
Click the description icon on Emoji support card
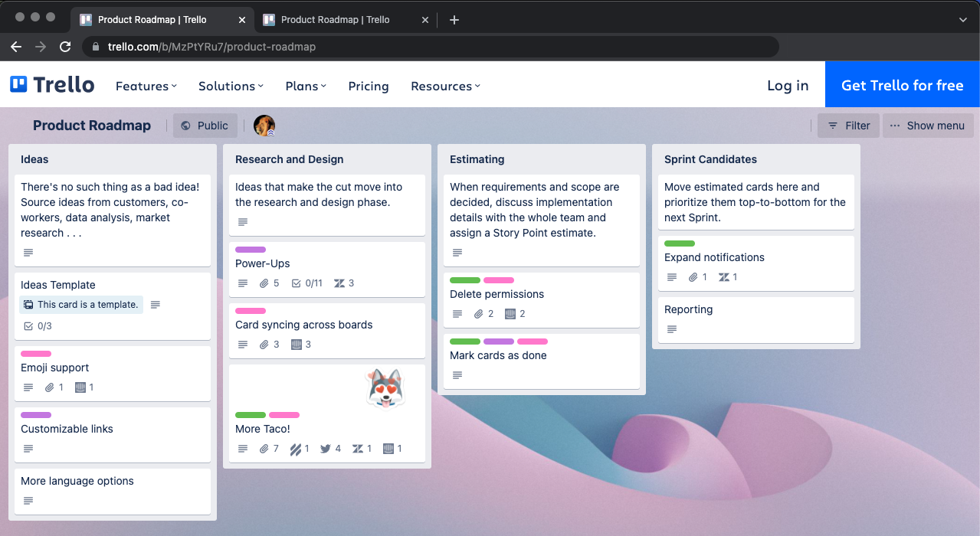(x=28, y=387)
